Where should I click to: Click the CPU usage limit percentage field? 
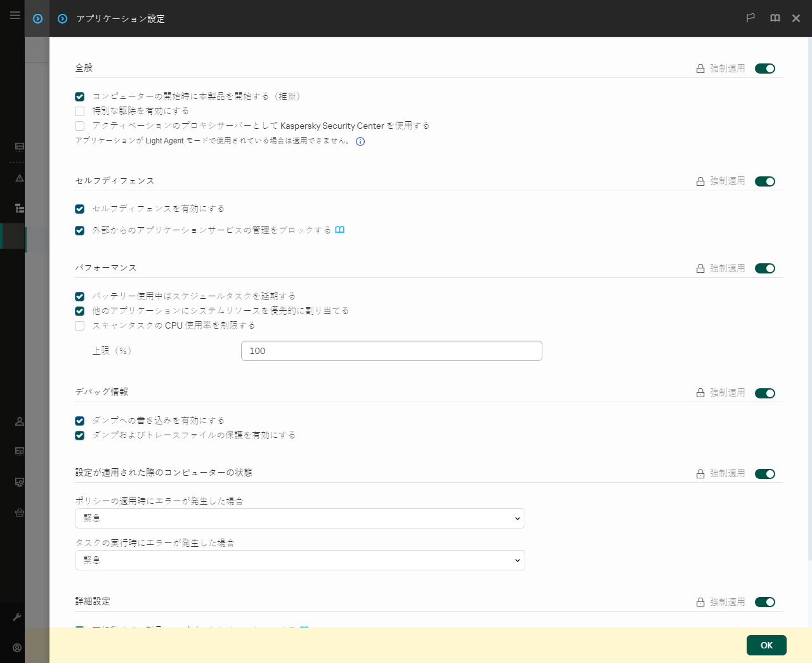[391, 350]
